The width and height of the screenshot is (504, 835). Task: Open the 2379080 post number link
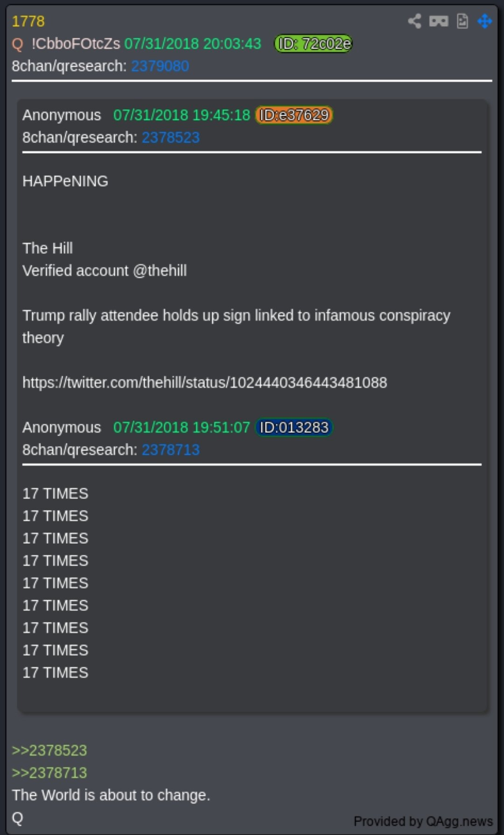pyautogui.click(x=160, y=66)
